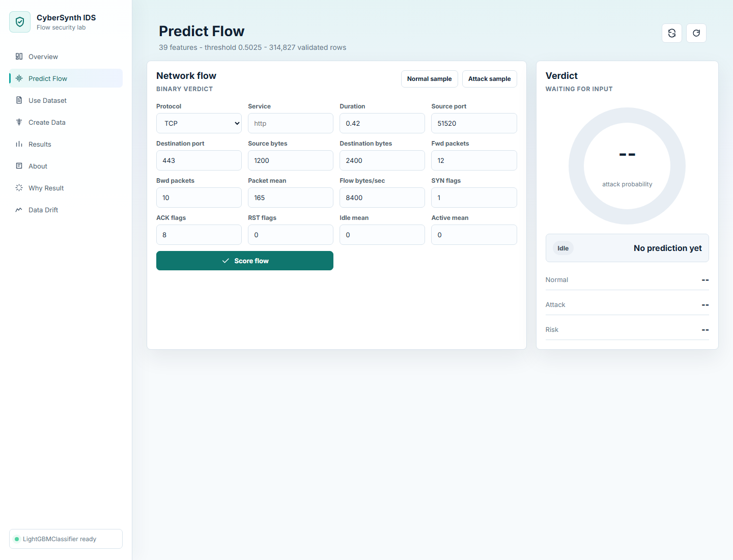Navigate to Create Data in the sidebar
The width and height of the screenshot is (733, 560).
pyautogui.click(x=66, y=122)
